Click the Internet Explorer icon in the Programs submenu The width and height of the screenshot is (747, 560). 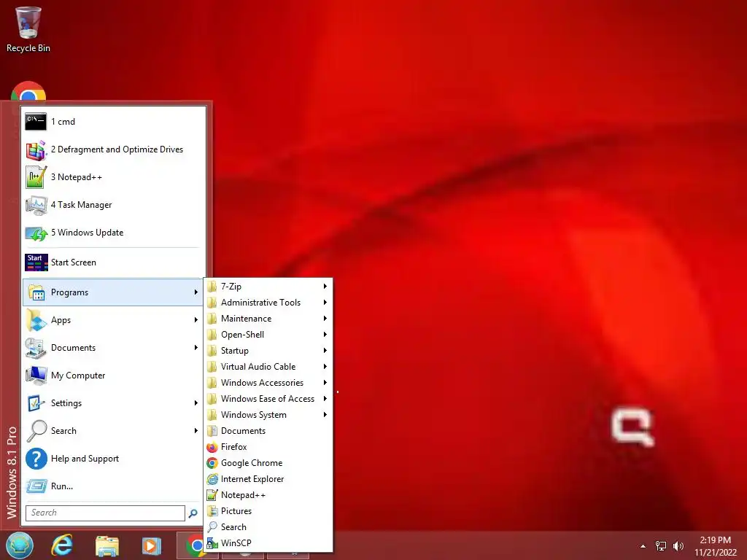[212, 479]
